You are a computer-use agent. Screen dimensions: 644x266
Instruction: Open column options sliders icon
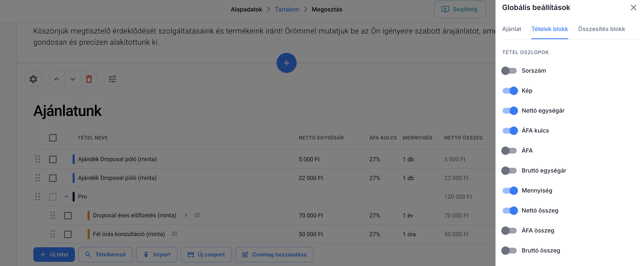(112, 79)
